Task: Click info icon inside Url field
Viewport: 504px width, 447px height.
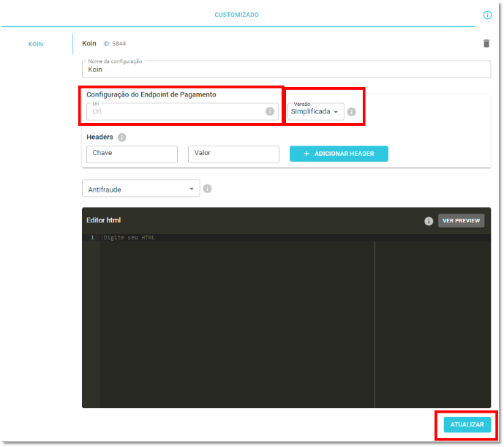Action: coord(269,111)
